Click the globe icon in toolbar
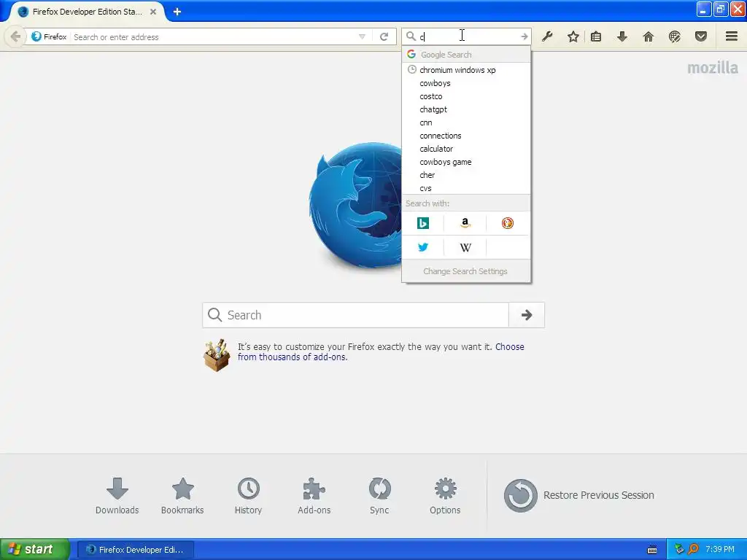This screenshot has height=560, width=747. click(x=675, y=36)
